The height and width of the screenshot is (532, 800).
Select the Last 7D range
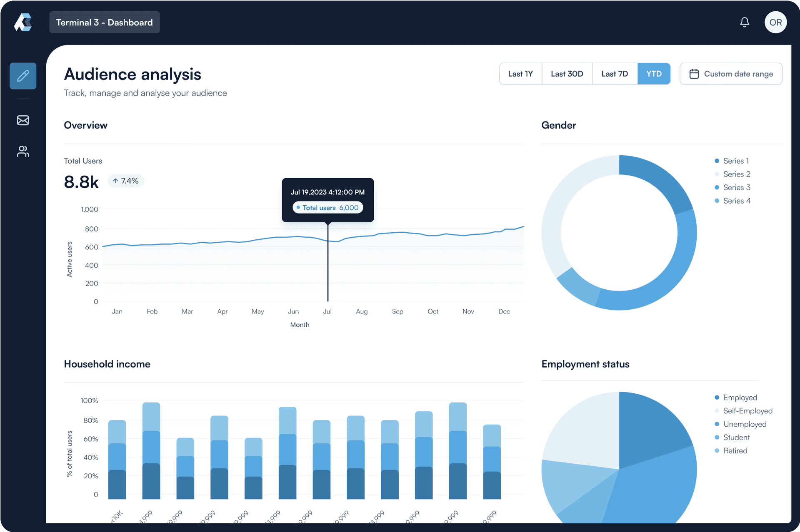tap(614, 74)
